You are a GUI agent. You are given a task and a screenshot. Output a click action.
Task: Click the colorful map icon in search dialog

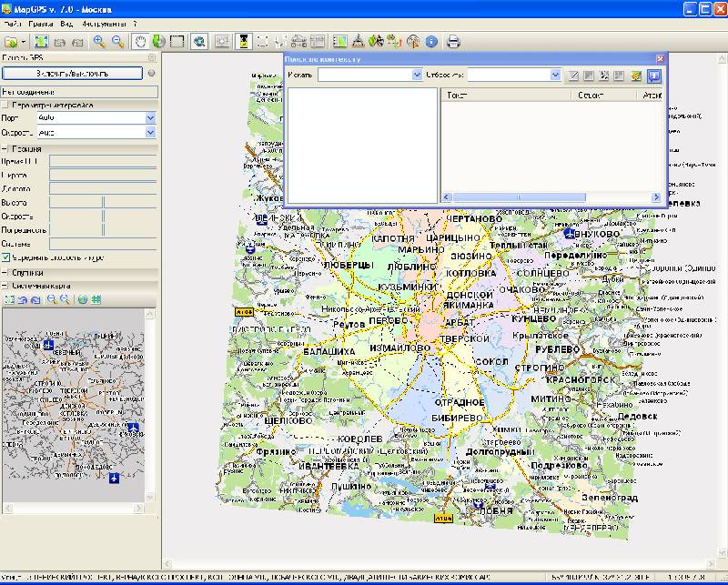pos(636,76)
